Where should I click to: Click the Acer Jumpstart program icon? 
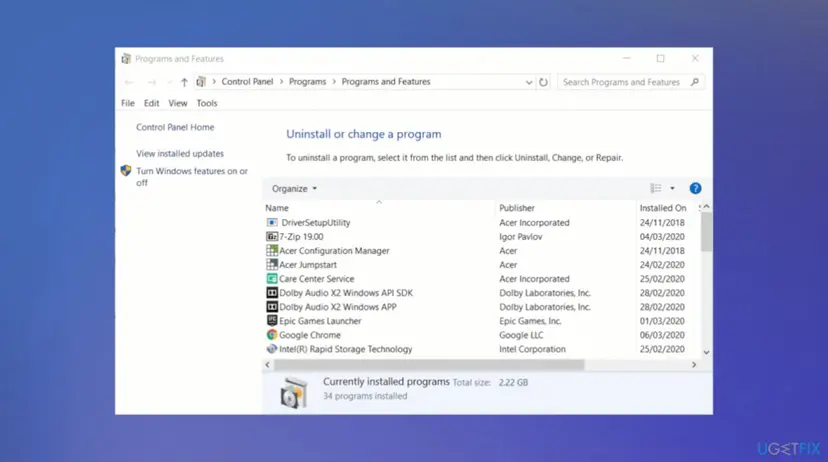[271, 265]
